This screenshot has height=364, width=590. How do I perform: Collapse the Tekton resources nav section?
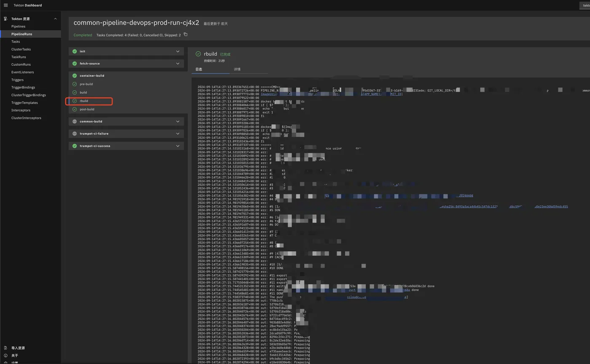(55, 19)
